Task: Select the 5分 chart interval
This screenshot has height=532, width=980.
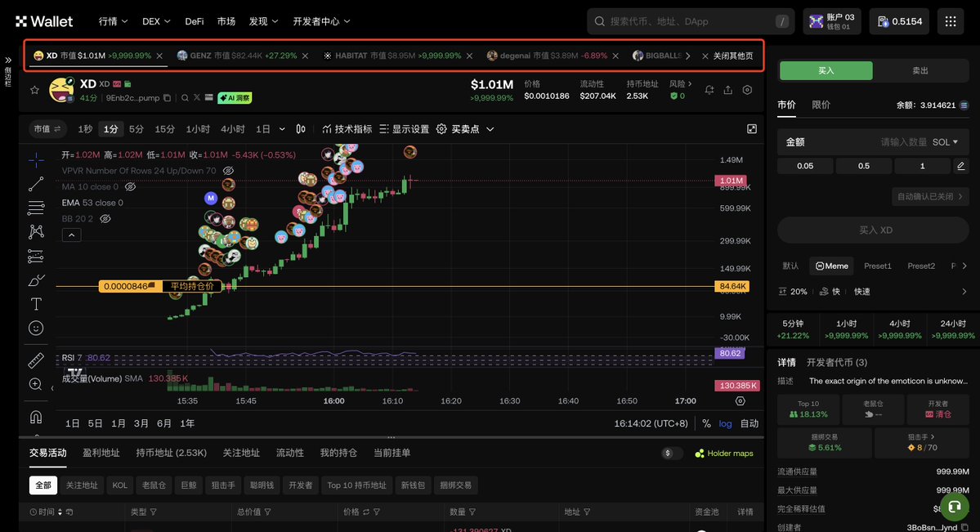Action: pyautogui.click(x=136, y=129)
